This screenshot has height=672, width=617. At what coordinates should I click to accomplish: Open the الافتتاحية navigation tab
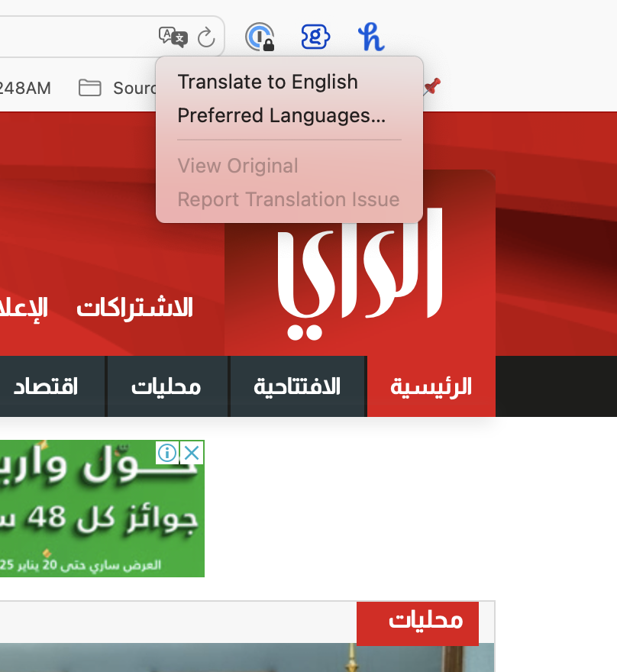[297, 386]
